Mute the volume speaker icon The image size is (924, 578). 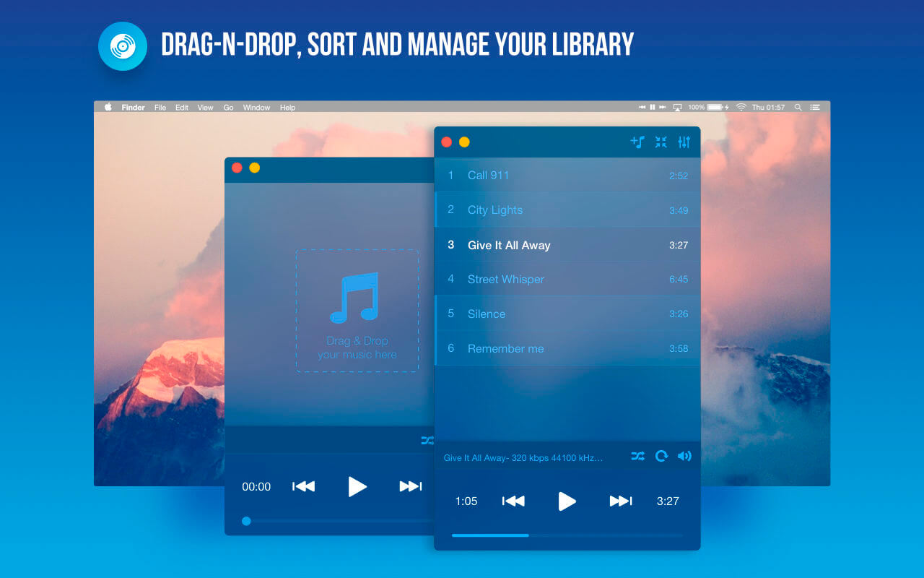(x=684, y=456)
